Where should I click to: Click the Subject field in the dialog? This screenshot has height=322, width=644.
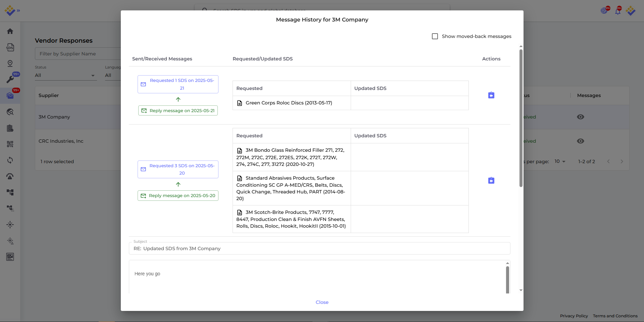(x=319, y=248)
